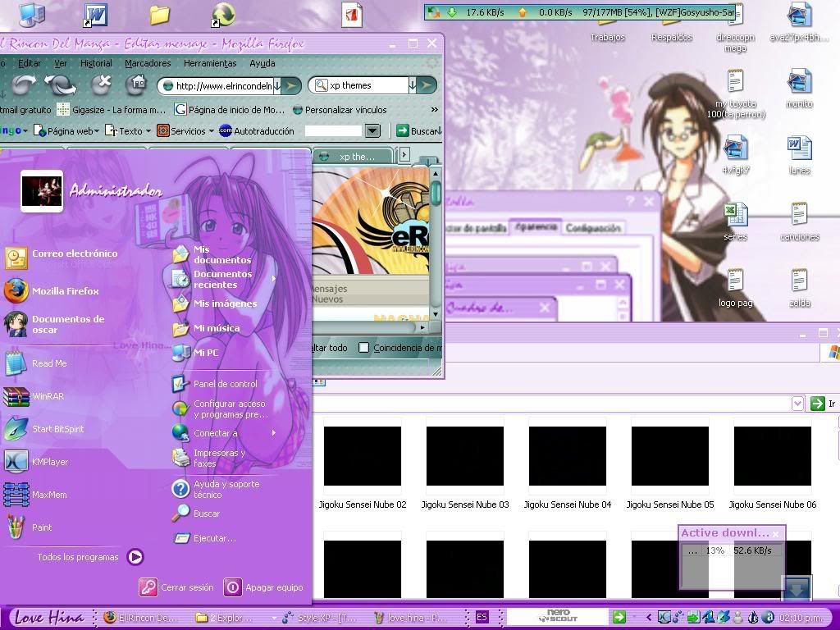Expand Todos los programas list
The image size is (840, 630).
(90, 557)
